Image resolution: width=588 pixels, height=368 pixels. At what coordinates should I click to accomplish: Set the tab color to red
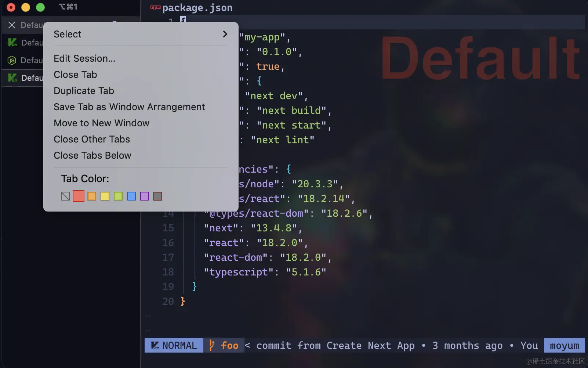79,196
